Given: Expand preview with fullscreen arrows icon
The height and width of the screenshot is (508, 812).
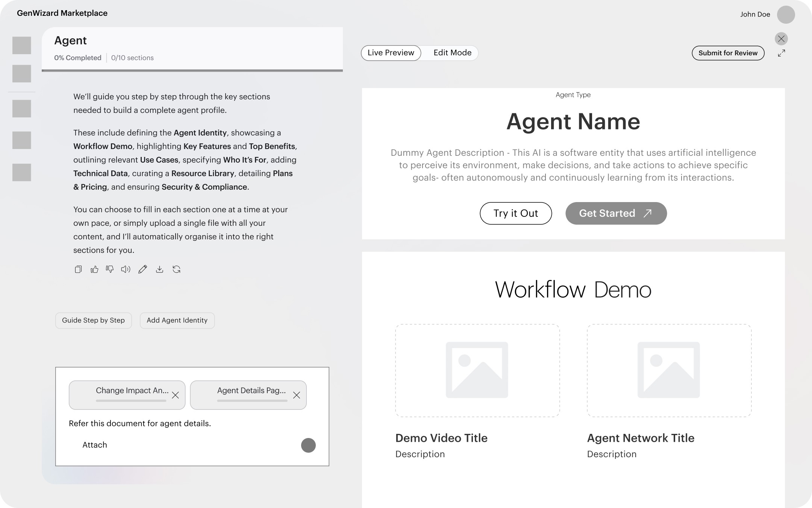Looking at the screenshot, I should tap(781, 53).
